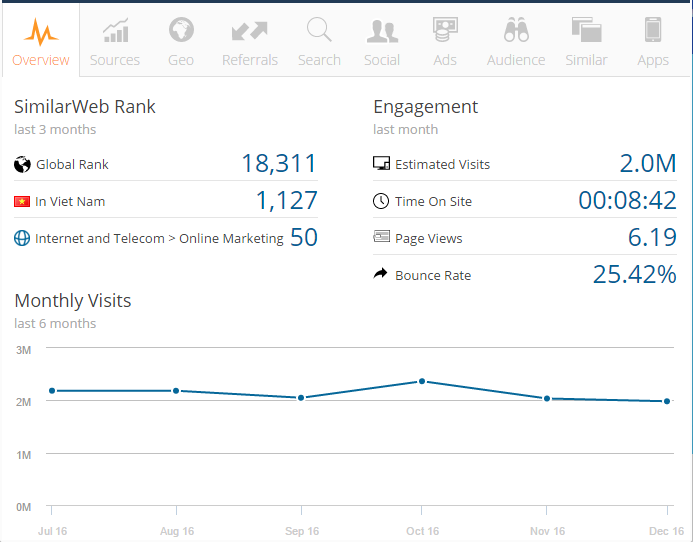Click the category rank value 50
Screen dimensions: 693x542
point(304,237)
